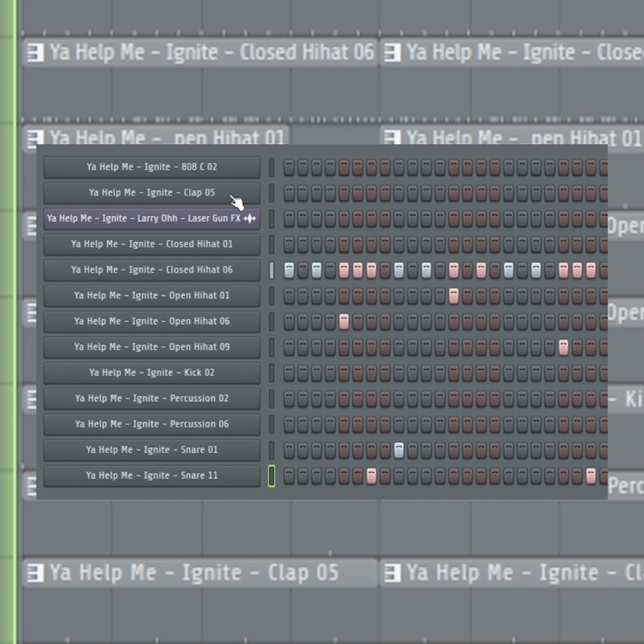Click the pattern icon of top-right Closed Hihat clip
The image size is (644, 644).
coord(392,53)
